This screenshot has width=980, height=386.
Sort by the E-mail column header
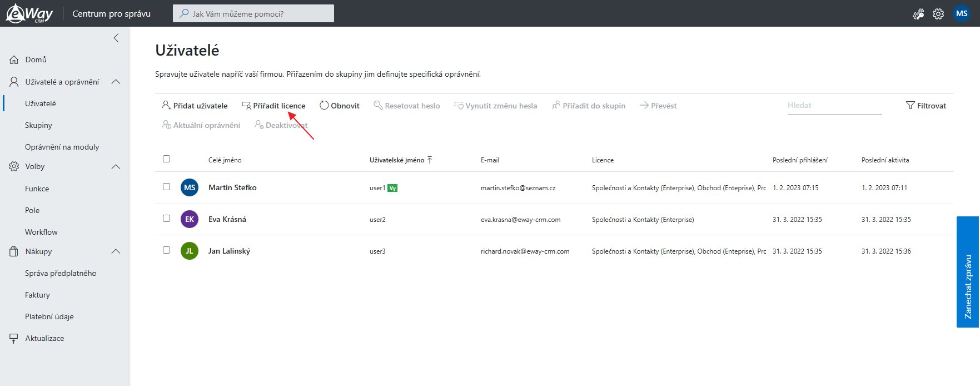[x=490, y=160]
